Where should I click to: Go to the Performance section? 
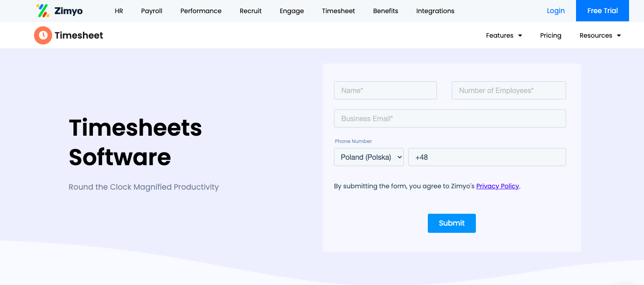pos(201,11)
